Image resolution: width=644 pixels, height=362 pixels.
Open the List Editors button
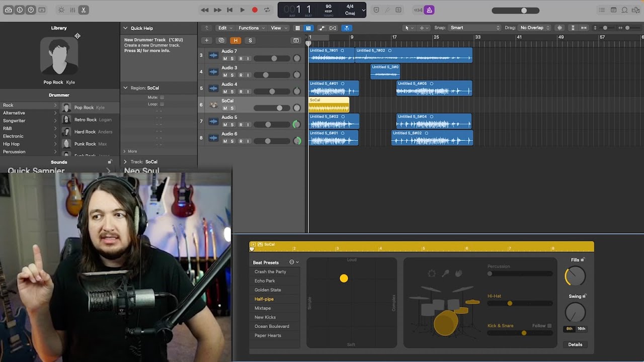[x=602, y=10]
